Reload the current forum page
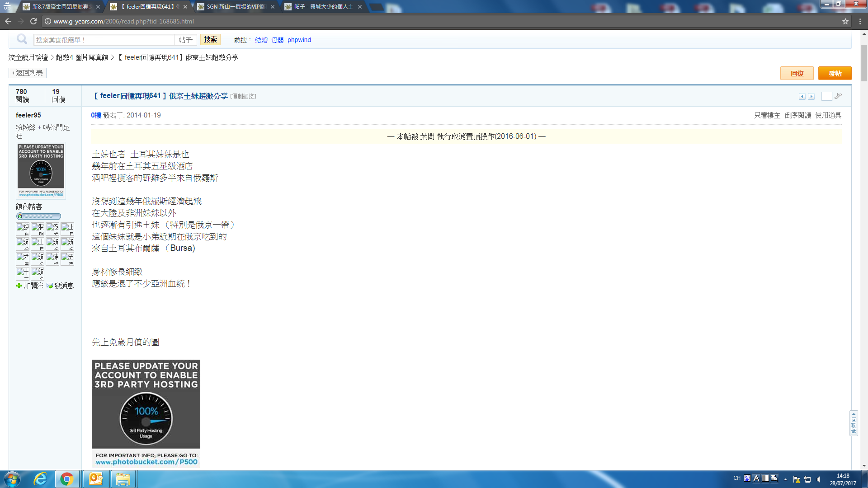Viewport: 868px width, 488px height. tap(33, 21)
